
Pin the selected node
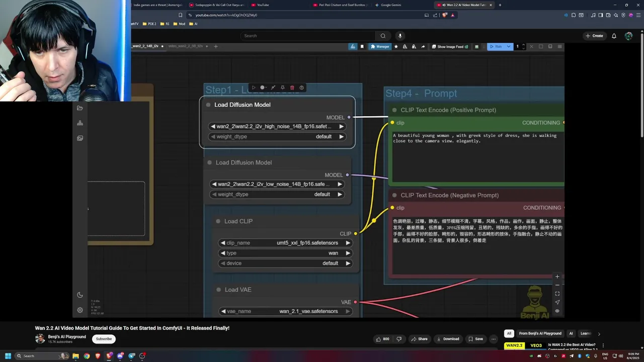tap(283, 87)
